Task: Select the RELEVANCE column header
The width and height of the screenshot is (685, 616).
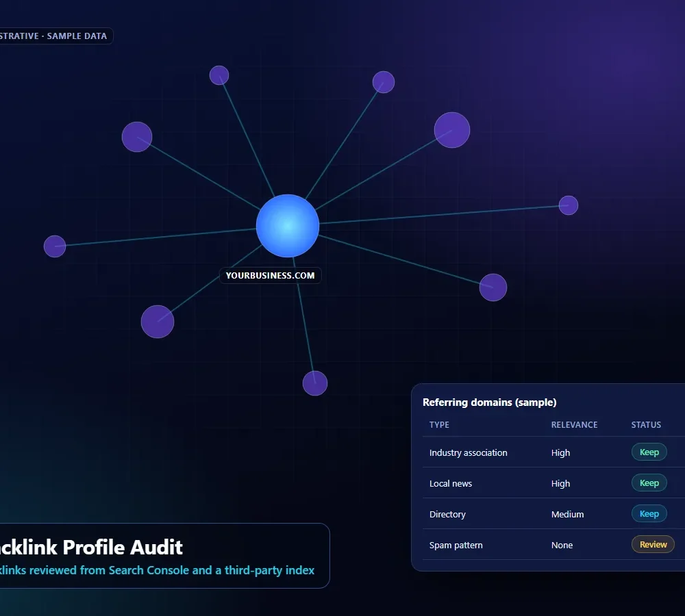Action: (x=574, y=425)
